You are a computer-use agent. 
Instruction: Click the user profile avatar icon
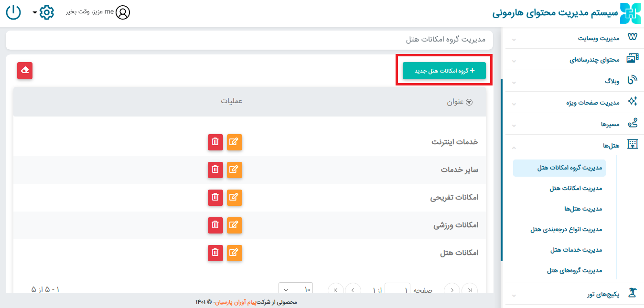pyautogui.click(x=123, y=12)
